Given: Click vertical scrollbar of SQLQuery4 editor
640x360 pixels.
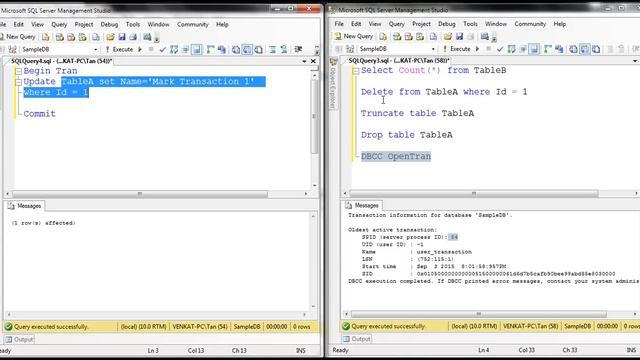Looking at the screenshot, I should tap(314, 116).
